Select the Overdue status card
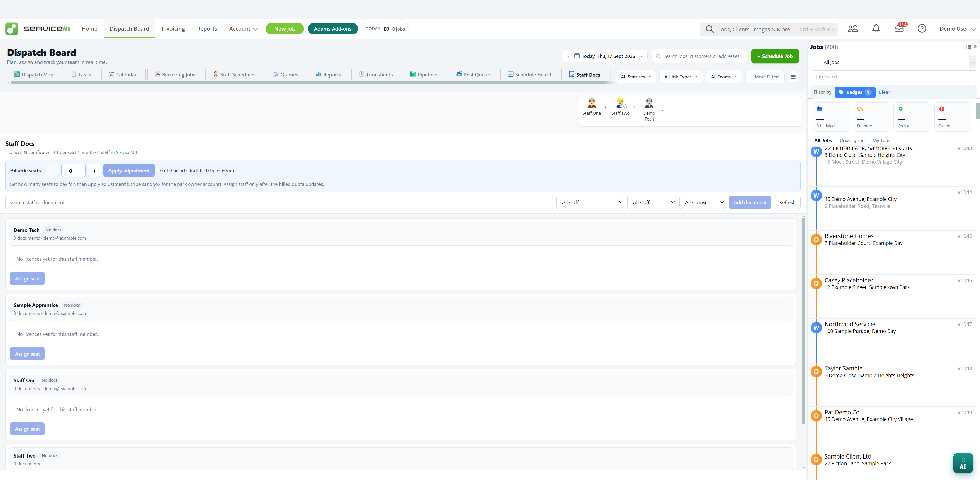The image size is (980, 480). (953, 117)
